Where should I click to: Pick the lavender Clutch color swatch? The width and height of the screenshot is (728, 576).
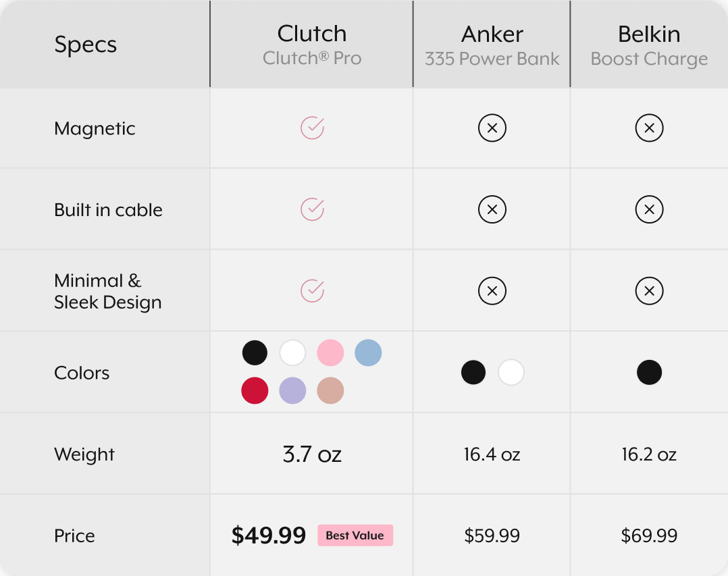(292, 390)
